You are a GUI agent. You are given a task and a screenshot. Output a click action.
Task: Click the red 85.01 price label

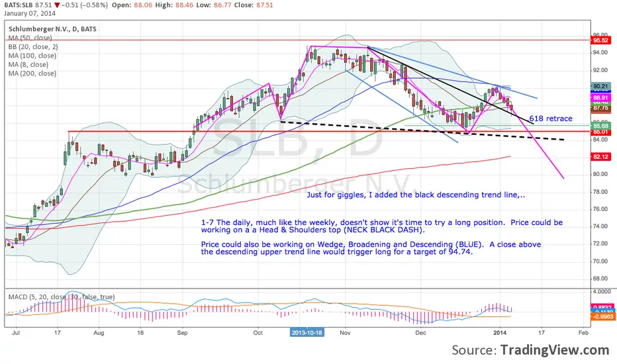click(x=600, y=132)
